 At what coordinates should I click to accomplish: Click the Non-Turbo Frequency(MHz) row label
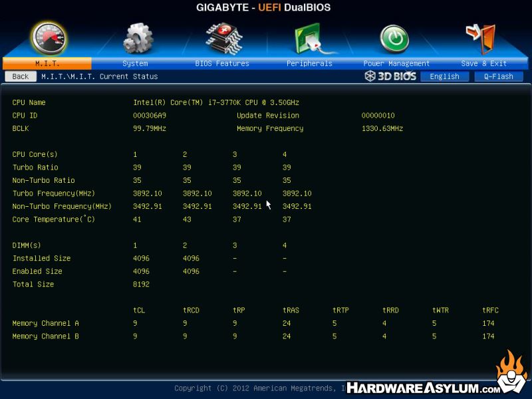[62, 206]
